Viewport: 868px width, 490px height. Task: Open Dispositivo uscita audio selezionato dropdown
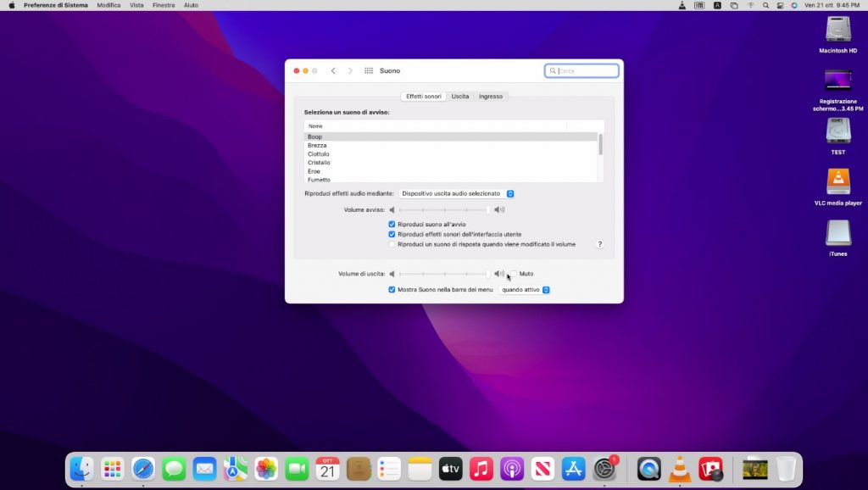tap(457, 193)
